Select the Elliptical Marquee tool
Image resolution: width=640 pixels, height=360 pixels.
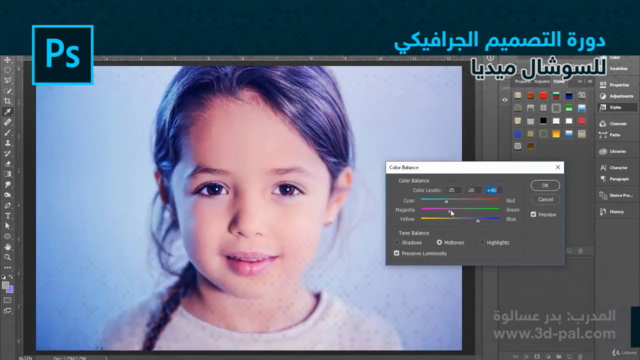pos(7,70)
